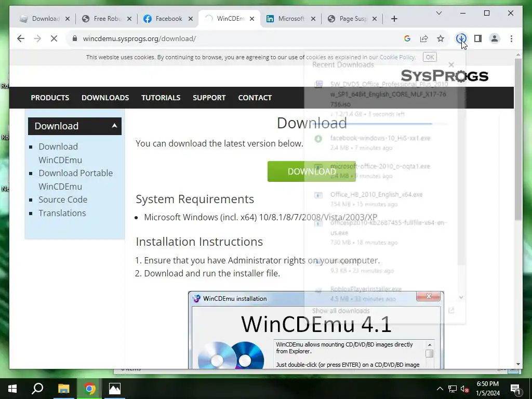Stop loading the page with X button
This screenshot has width=532, height=399.
click(x=54, y=38)
